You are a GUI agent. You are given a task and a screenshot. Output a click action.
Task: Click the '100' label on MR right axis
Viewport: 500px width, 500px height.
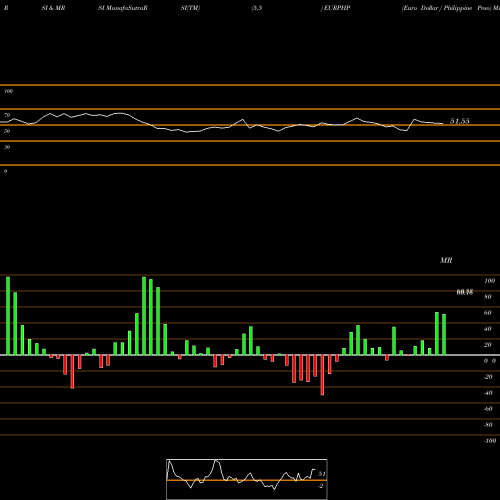pyautogui.click(x=489, y=281)
